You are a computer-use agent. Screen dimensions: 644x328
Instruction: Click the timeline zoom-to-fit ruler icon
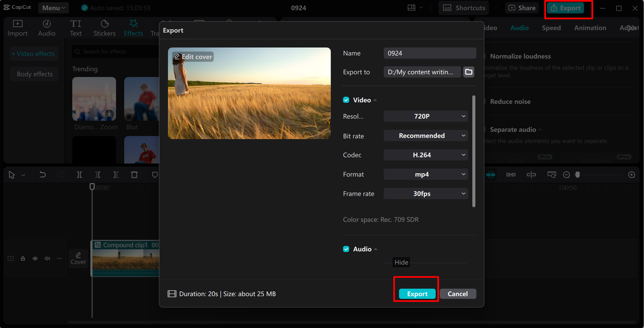coord(552,175)
